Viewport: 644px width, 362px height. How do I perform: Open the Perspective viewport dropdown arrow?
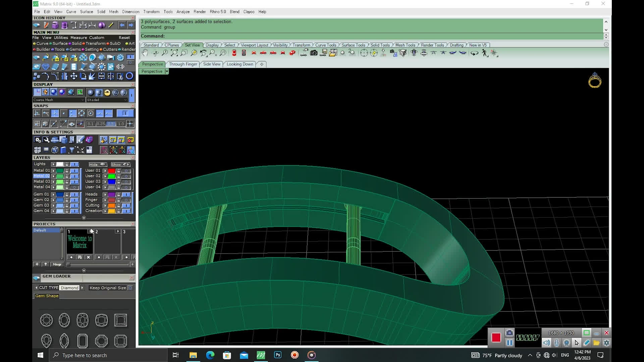click(x=167, y=71)
